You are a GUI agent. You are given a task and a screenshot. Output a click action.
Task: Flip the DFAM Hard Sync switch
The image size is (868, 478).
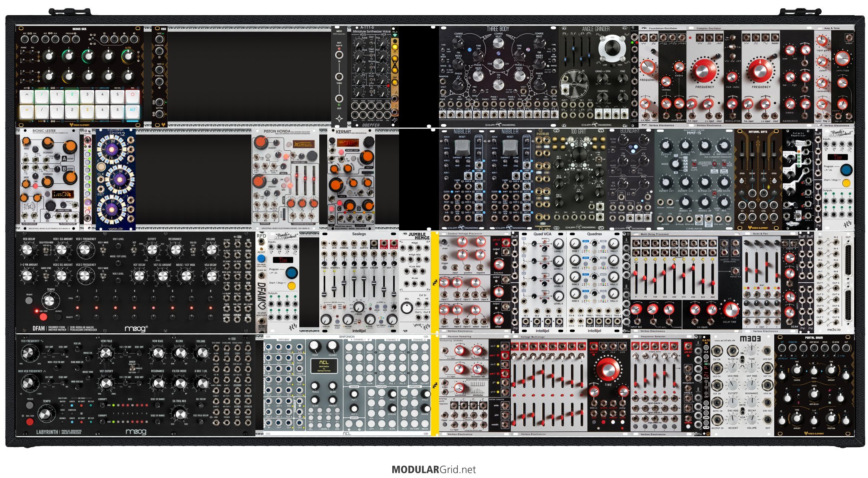click(x=46, y=276)
